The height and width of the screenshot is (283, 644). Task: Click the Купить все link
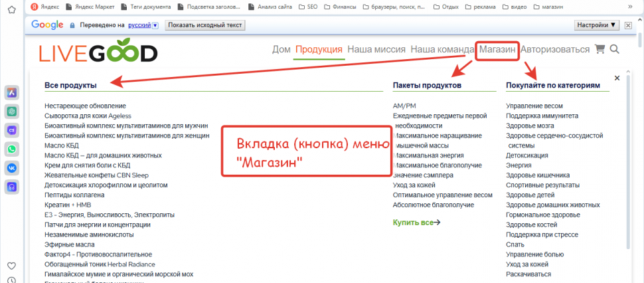click(x=416, y=223)
